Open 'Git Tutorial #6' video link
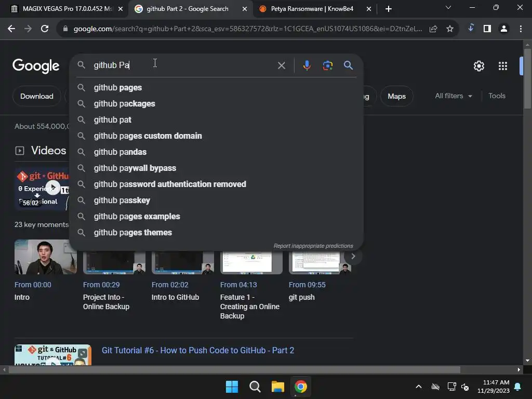This screenshot has width=532, height=399. 198,350
